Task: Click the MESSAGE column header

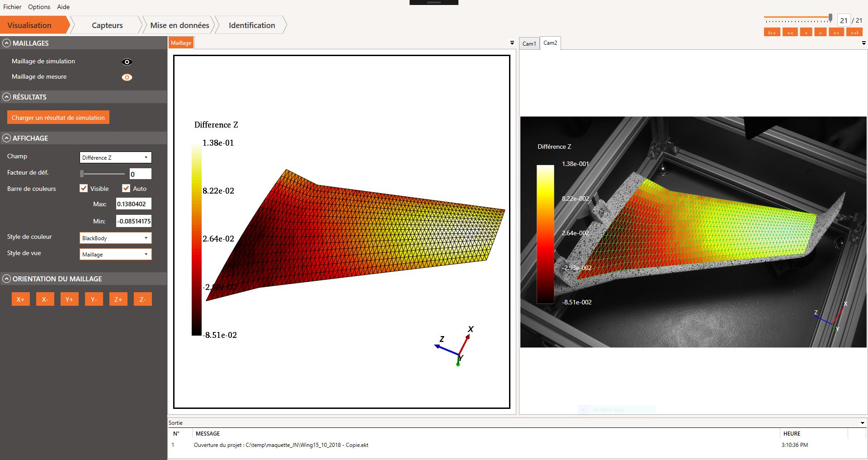Action: click(x=486, y=433)
